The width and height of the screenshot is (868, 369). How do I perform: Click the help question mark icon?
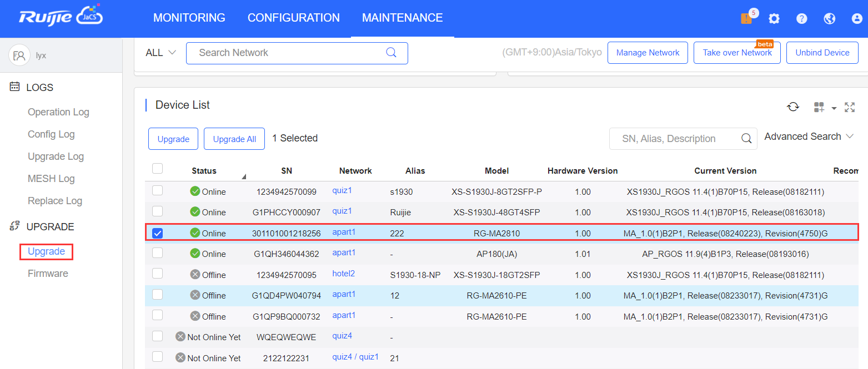tap(801, 19)
